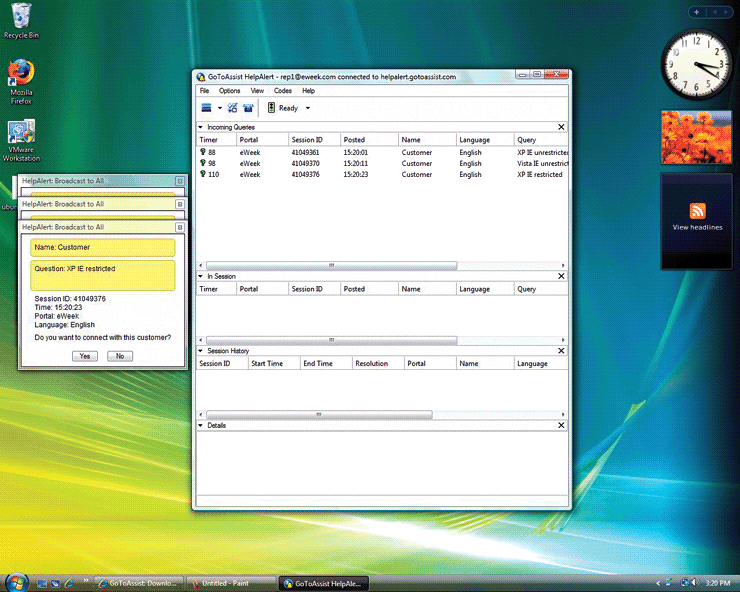Click No in the HelpAlert broadcast popup
Viewport: 740px width, 592px height.
click(120, 356)
